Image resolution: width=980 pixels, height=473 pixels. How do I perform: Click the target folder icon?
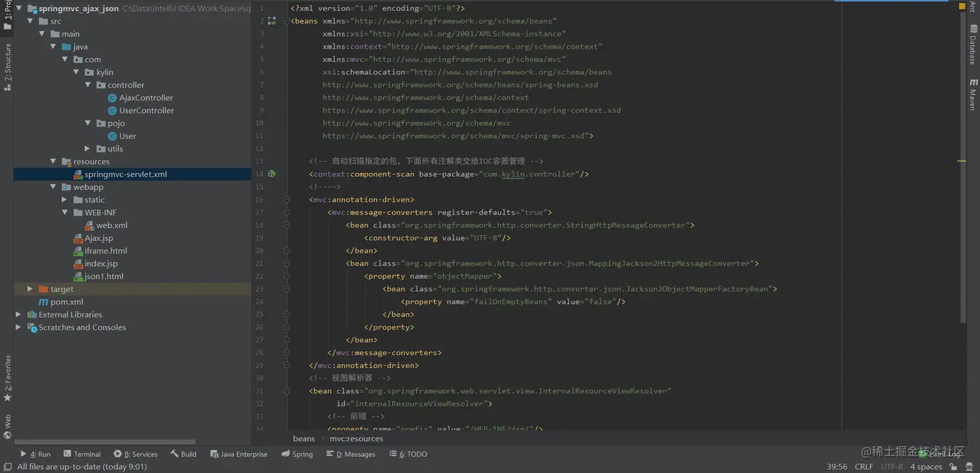click(x=43, y=289)
